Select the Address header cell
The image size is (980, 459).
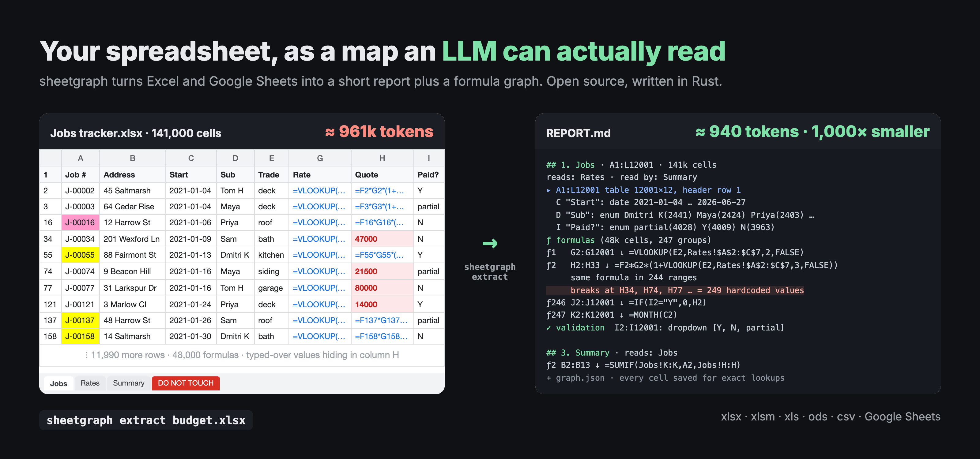pos(132,175)
